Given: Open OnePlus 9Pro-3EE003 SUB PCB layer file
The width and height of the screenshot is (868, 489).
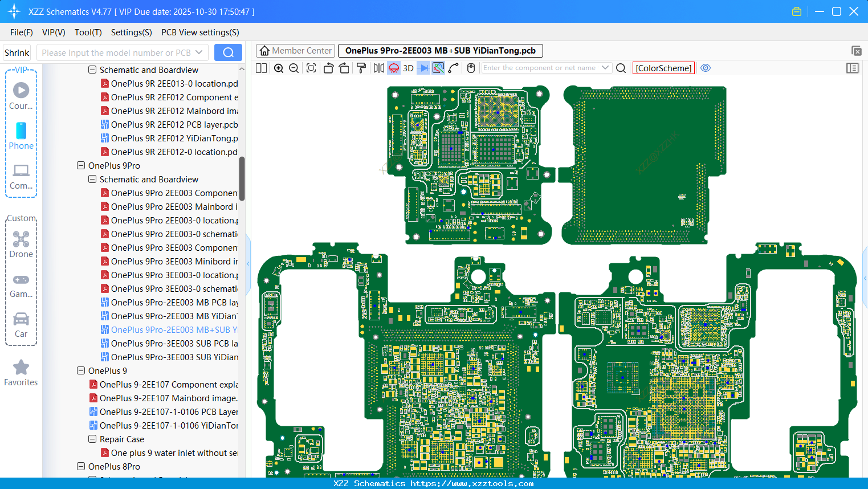Looking at the screenshot, I should (x=174, y=344).
